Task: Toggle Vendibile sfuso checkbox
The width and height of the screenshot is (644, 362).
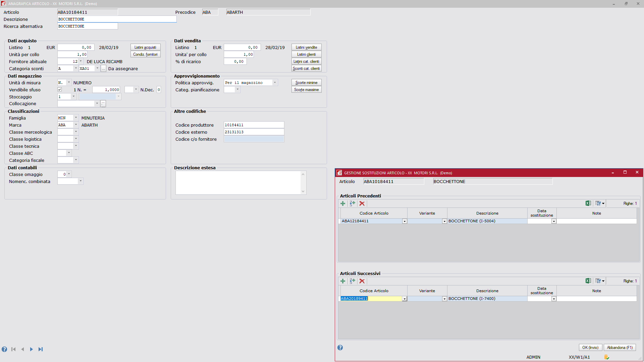Action: tap(59, 90)
